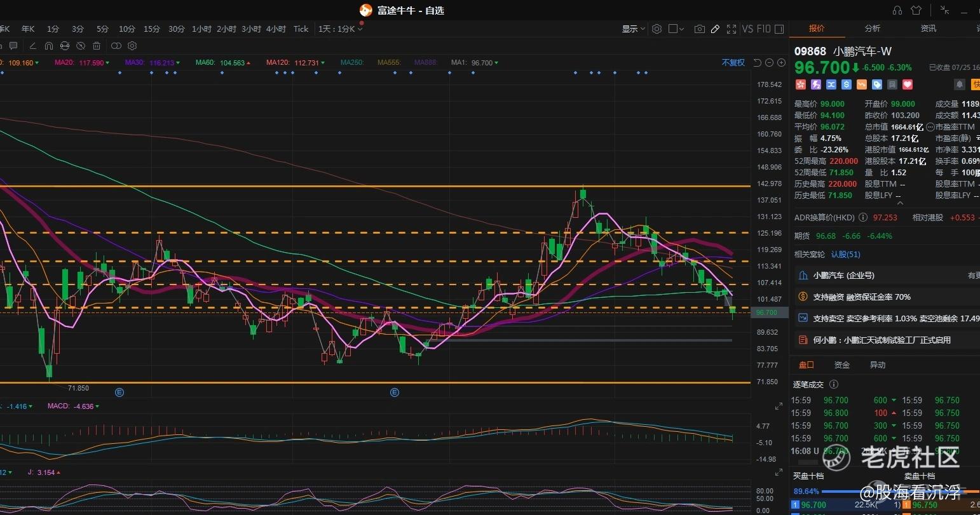Collapse the quote details chevron
Screen dimensions: 980x515
[899, 203]
